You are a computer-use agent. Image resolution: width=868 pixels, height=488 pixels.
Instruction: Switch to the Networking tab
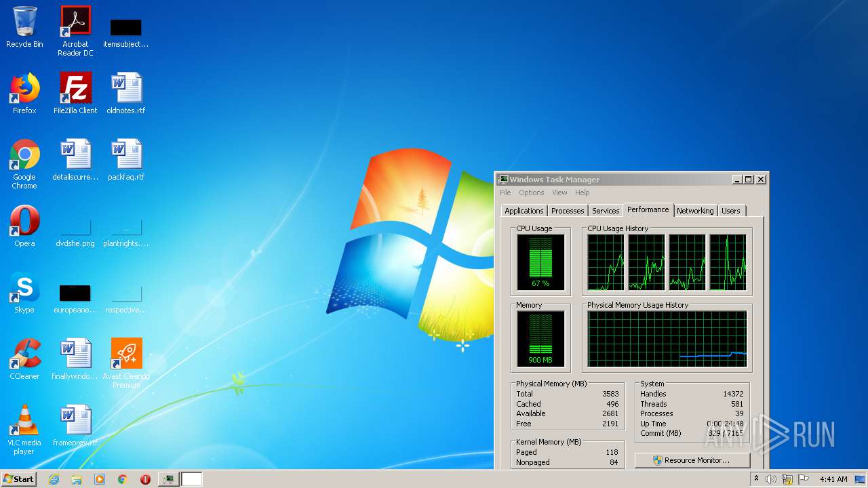point(695,211)
